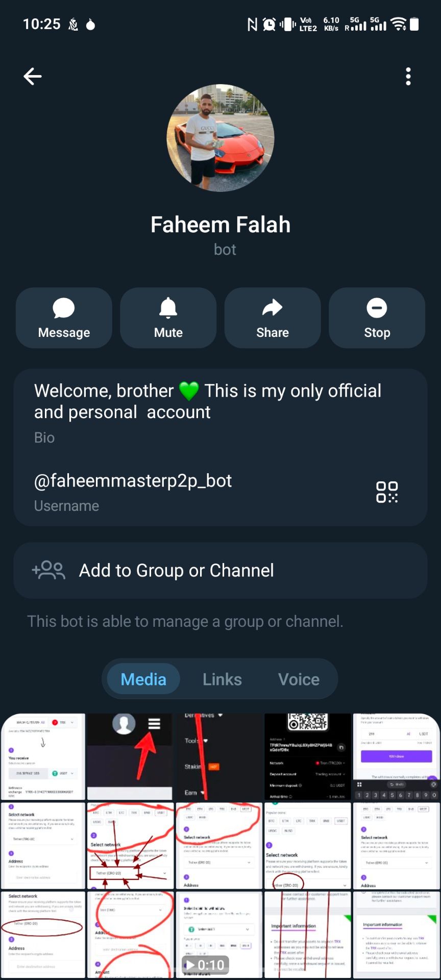Open the QR code deposit address thumbnail

pos(308,756)
